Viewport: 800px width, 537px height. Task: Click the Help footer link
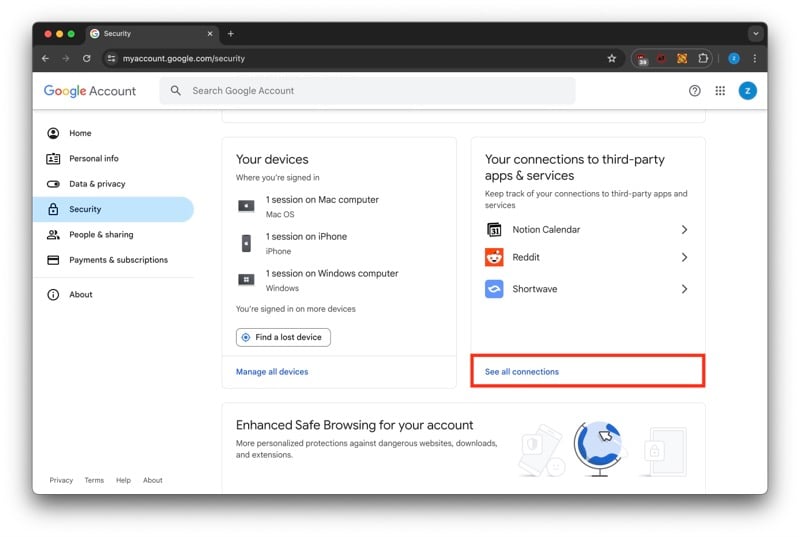point(123,480)
